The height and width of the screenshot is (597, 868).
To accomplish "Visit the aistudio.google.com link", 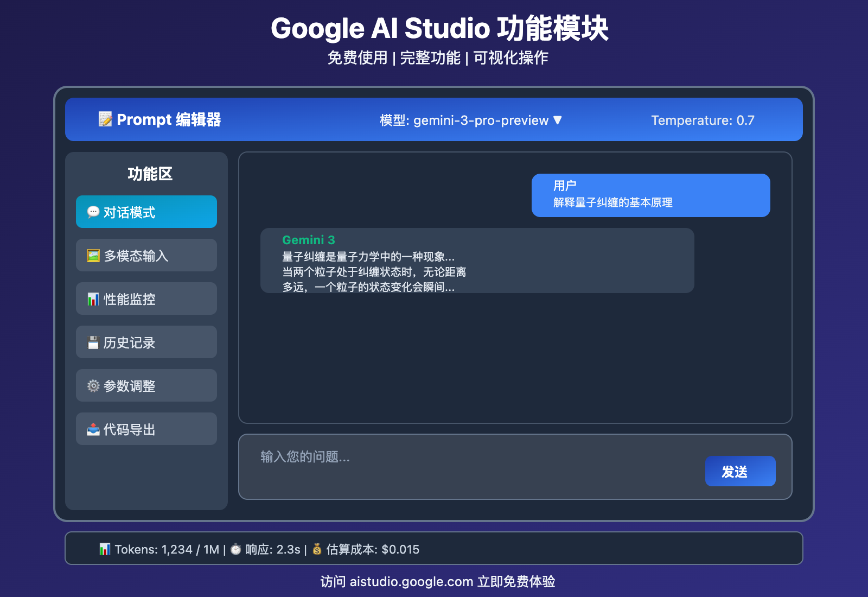I will tap(410, 581).
